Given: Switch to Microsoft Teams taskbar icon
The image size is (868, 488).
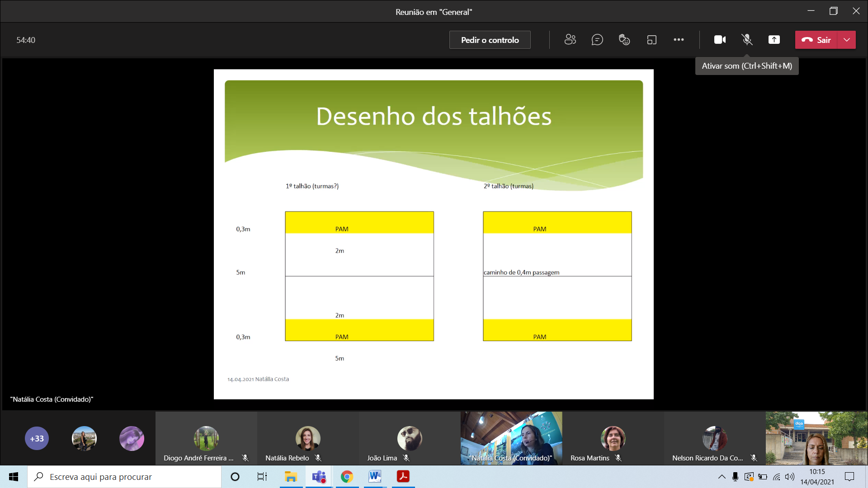Looking at the screenshot, I should (x=319, y=477).
